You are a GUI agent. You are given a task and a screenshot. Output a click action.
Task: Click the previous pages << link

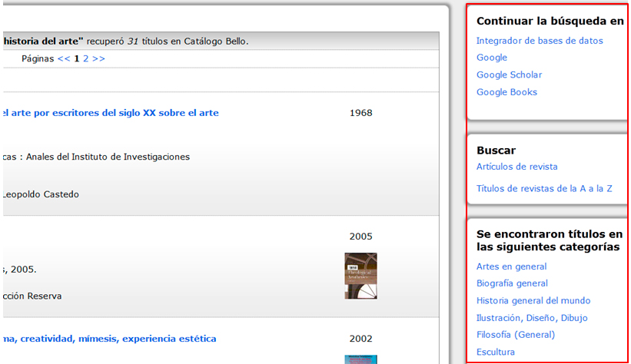coord(64,58)
